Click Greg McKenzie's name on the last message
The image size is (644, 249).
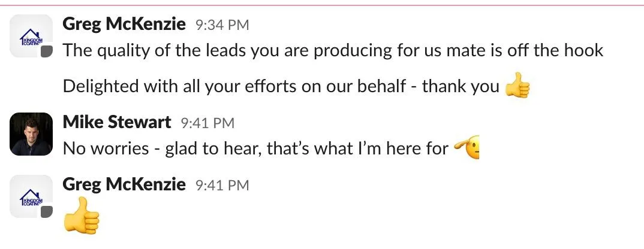click(124, 184)
